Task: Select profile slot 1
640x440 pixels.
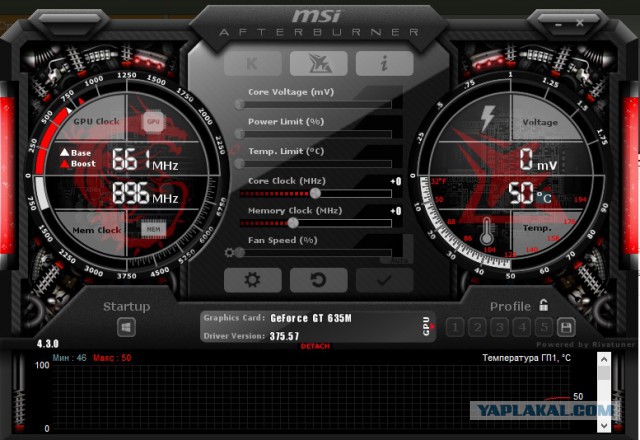Action: (x=455, y=327)
